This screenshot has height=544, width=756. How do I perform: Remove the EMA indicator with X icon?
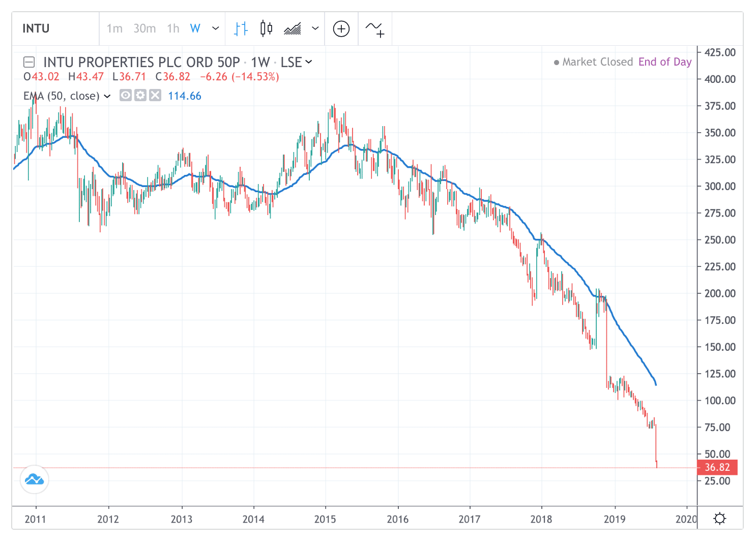point(155,95)
